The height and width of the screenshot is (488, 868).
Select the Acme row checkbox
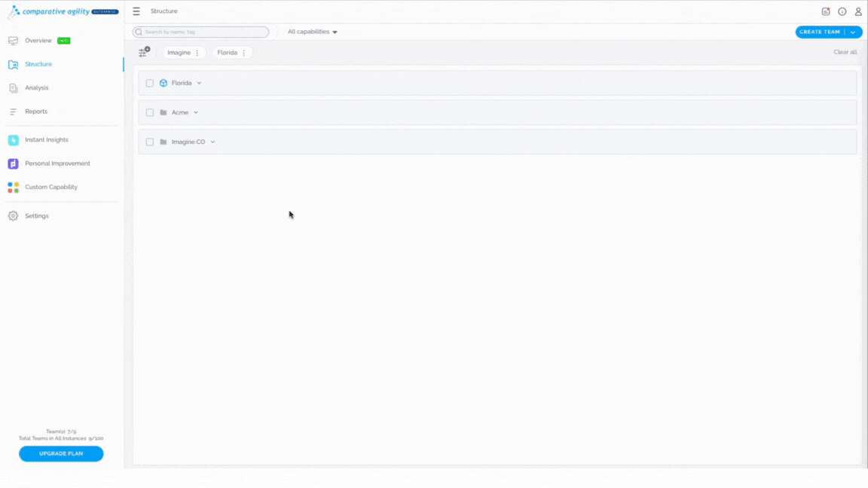[149, 112]
